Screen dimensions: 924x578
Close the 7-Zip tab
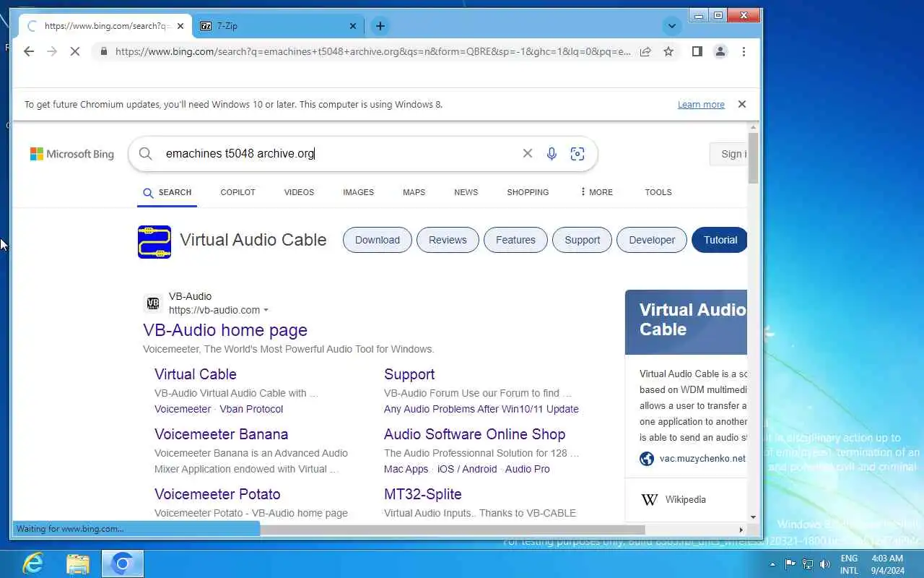(353, 26)
